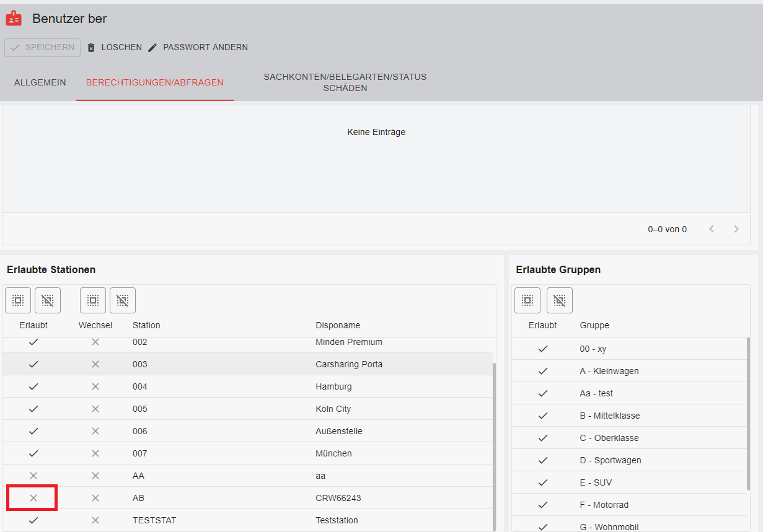Deselect all stations in the Wechsel column
Viewport: 763px width, 532px height.
coord(123,300)
